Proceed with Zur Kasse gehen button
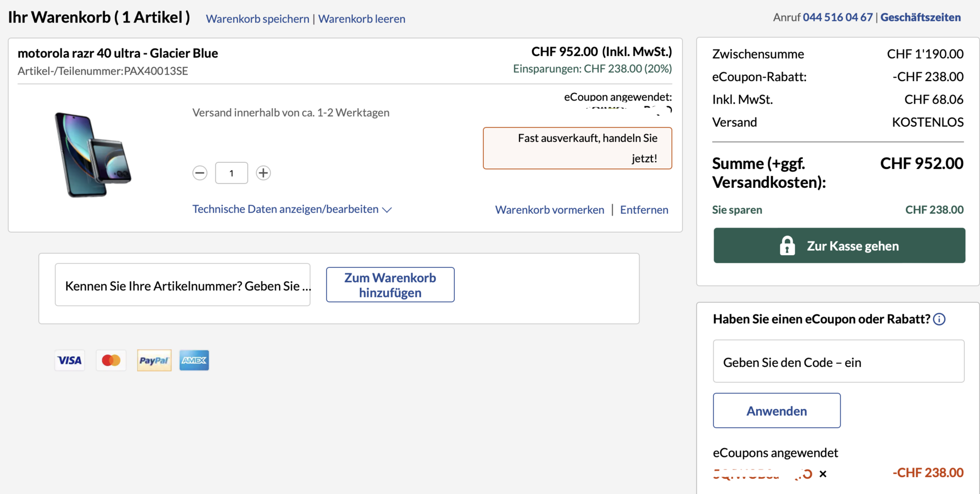This screenshot has height=494, width=980. pyautogui.click(x=839, y=245)
